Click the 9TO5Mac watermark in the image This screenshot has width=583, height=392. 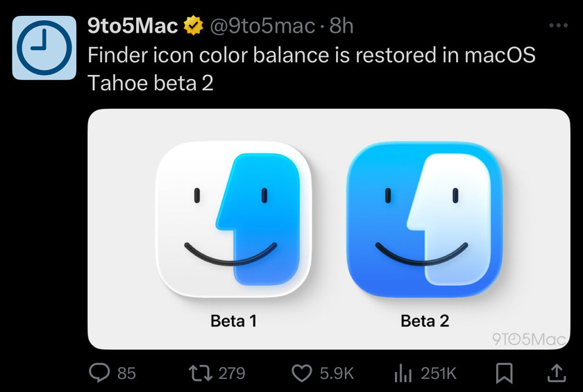[x=529, y=339]
